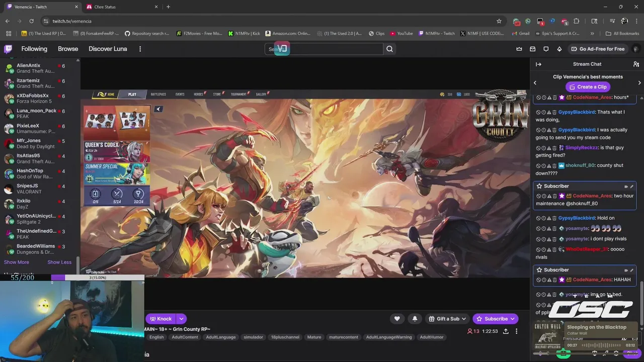Open the Chrome three-dot menu

[636, 21]
